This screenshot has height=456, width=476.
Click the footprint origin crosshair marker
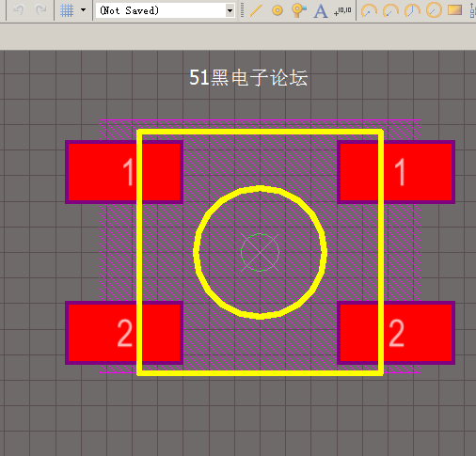(260, 252)
